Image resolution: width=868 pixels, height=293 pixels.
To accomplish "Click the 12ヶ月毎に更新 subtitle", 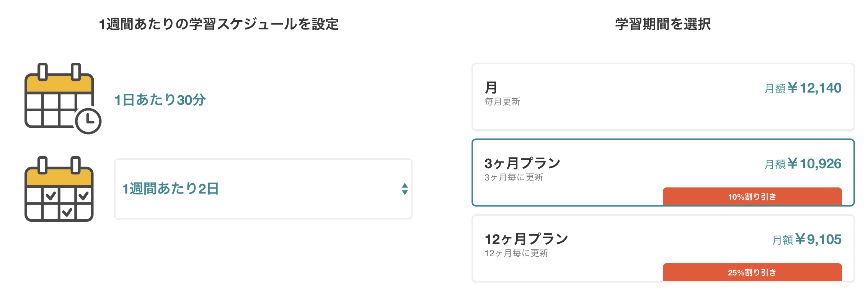I will coord(516,253).
